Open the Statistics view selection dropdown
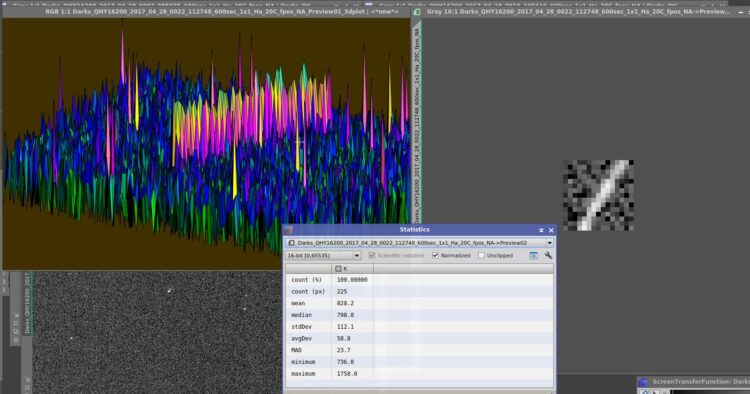Image resolution: width=750 pixels, height=394 pixels. coord(550,243)
